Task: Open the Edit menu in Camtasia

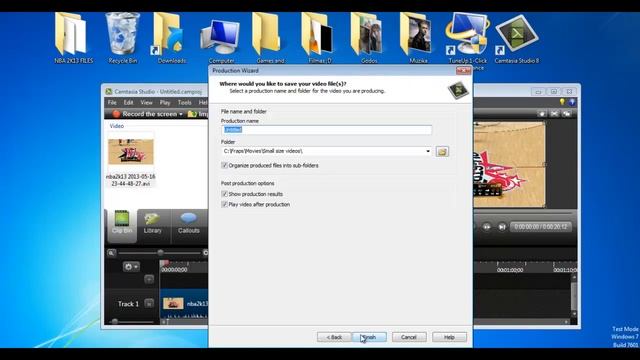Action: coord(129,102)
